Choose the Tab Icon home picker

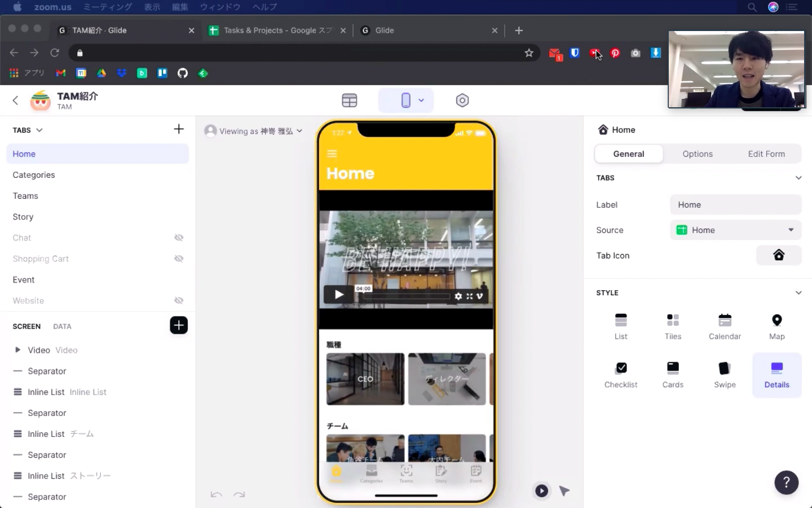point(779,255)
